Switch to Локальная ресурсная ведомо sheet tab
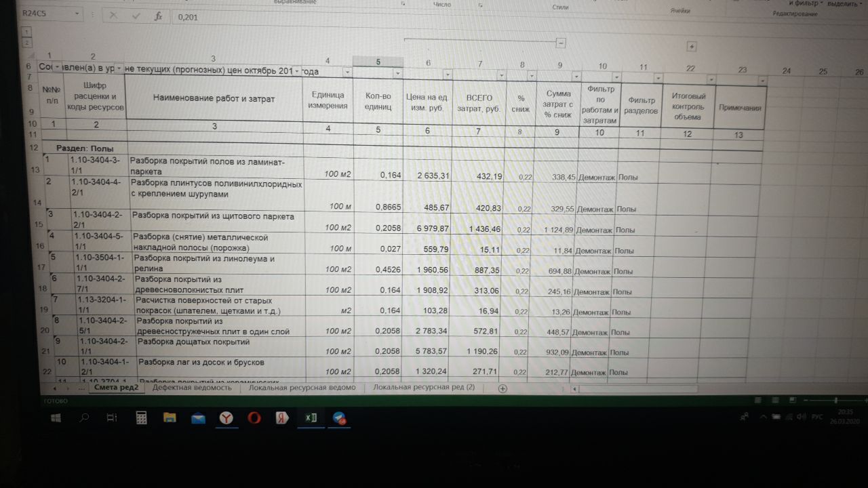The image size is (868, 488). [302, 388]
